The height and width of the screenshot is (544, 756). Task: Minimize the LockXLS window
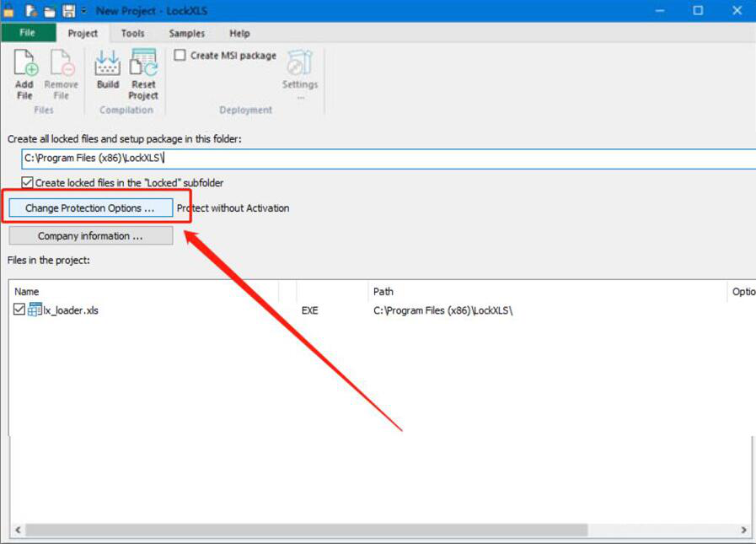coord(660,11)
